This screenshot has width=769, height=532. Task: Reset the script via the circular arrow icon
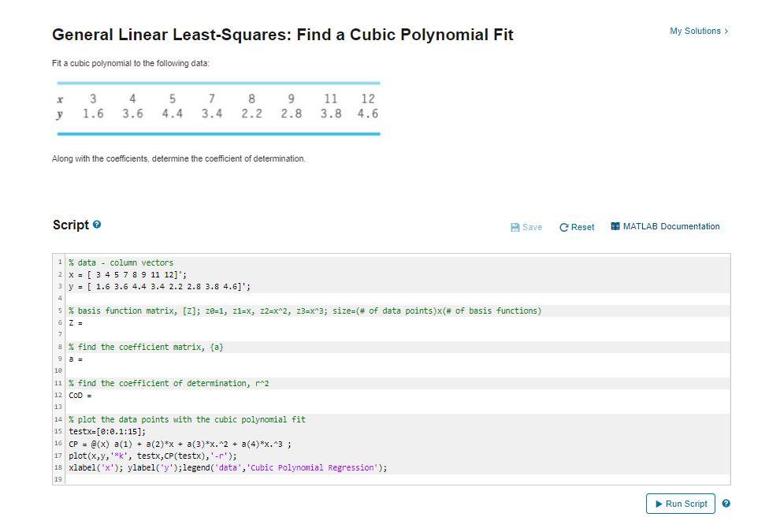pyautogui.click(x=564, y=227)
